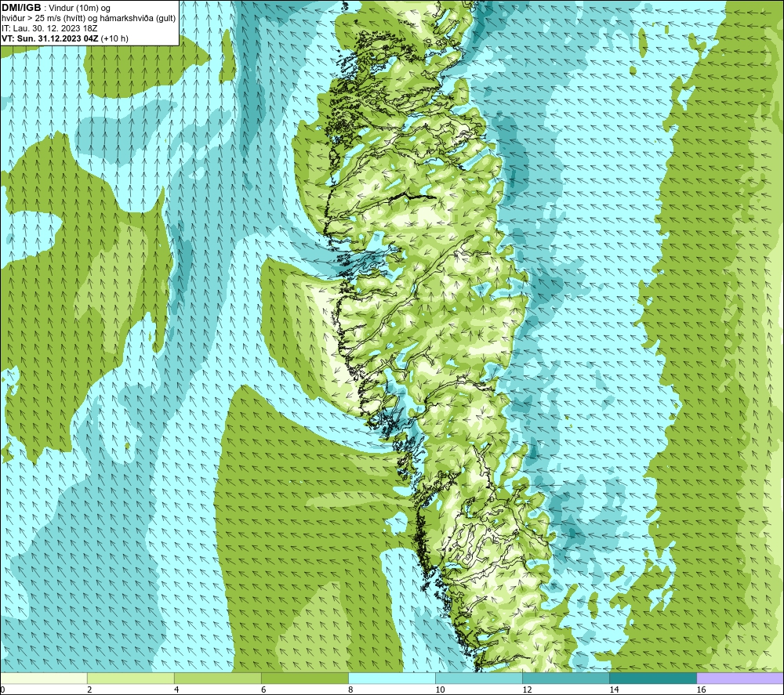Image resolution: width=784 pixels, height=695 pixels.
Task: Click the legend scale label '4'
Action: pyautogui.click(x=176, y=690)
